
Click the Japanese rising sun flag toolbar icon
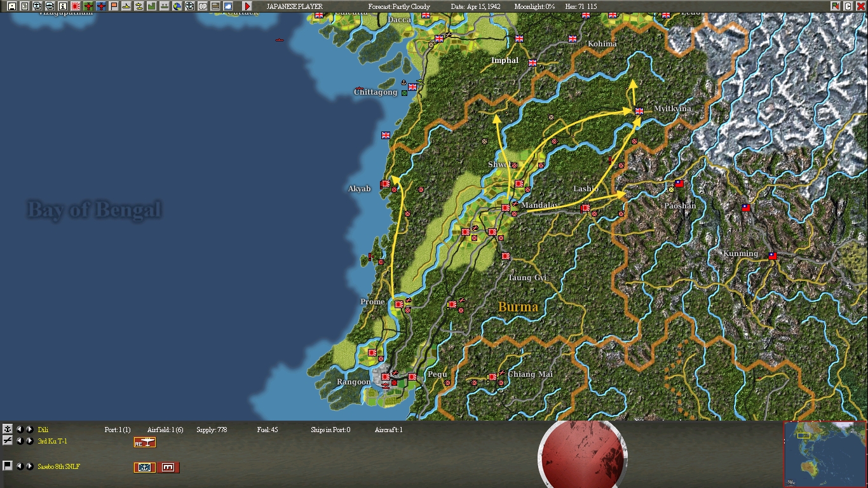click(x=75, y=6)
